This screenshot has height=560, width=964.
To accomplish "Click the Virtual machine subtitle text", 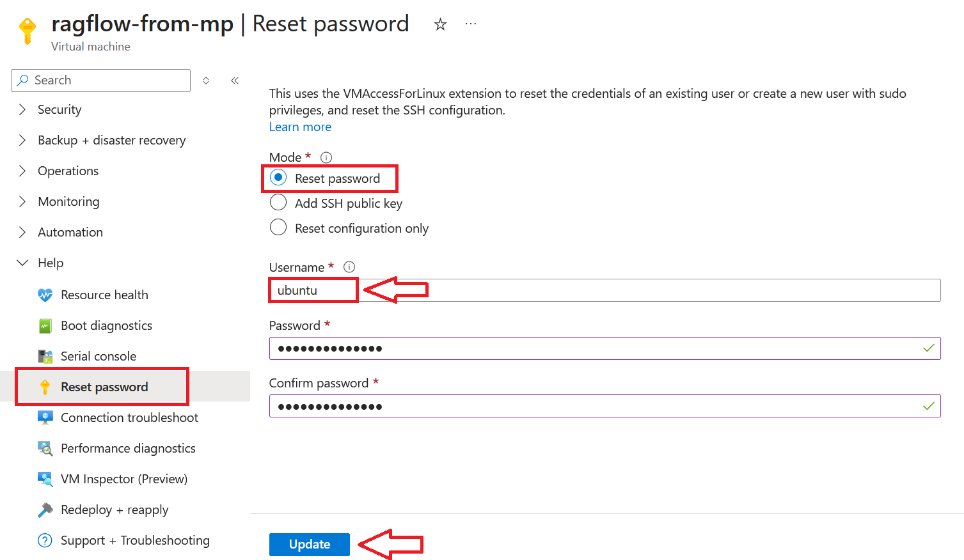I will pos(91,47).
